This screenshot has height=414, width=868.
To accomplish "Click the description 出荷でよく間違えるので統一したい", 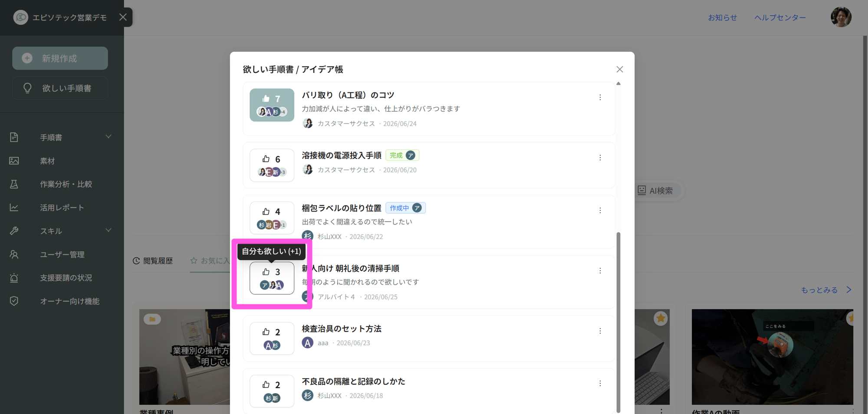I will pos(357,222).
